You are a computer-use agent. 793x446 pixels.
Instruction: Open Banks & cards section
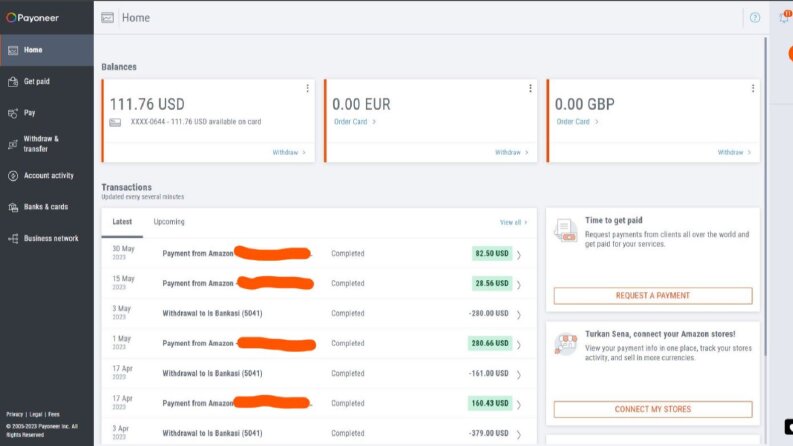pyautogui.click(x=47, y=207)
